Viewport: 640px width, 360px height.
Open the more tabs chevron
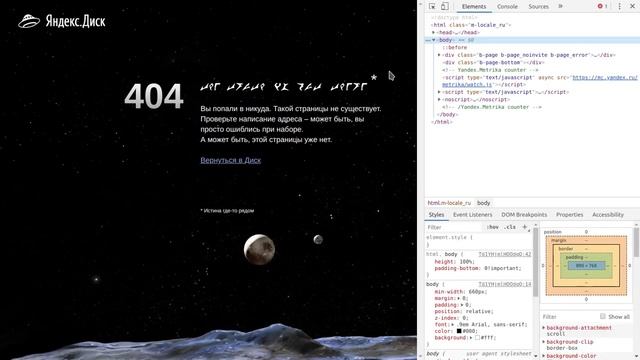click(560, 6)
